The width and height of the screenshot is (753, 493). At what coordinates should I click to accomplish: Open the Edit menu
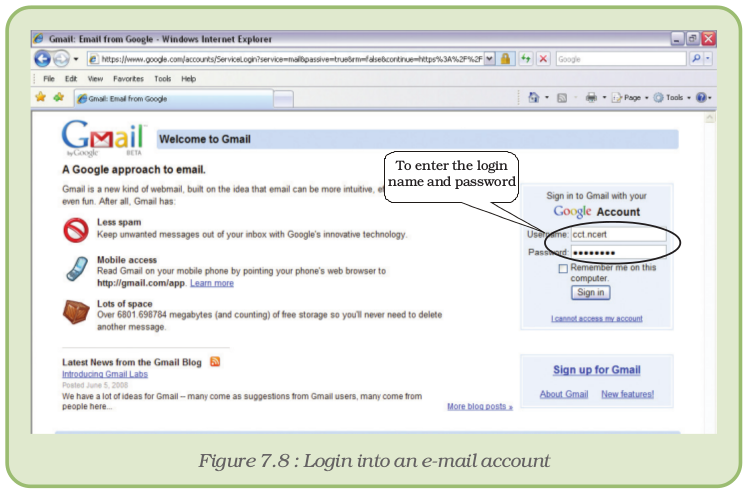click(71, 79)
